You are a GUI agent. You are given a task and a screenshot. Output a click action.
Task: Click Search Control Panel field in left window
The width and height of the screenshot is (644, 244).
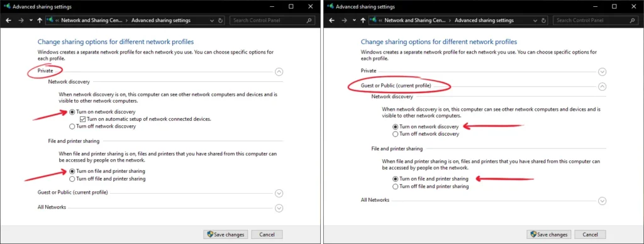(272, 21)
